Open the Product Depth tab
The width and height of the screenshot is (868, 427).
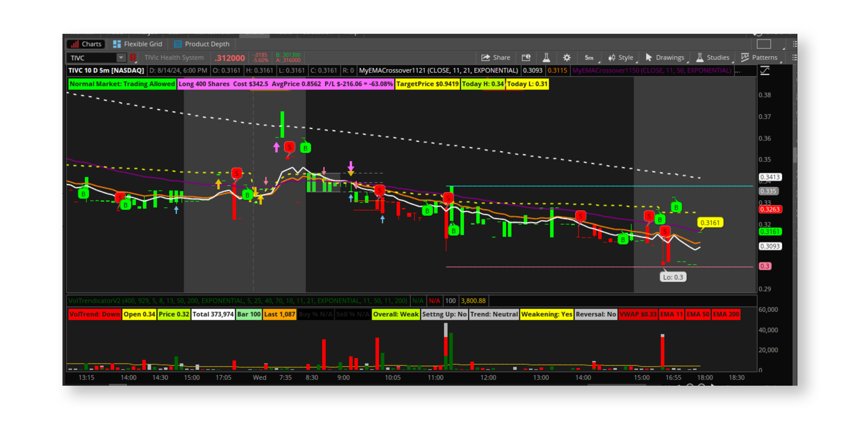click(x=202, y=44)
